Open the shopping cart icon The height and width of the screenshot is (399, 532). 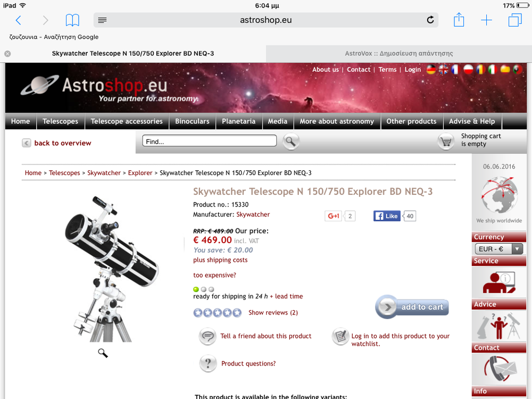(x=446, y=142)
